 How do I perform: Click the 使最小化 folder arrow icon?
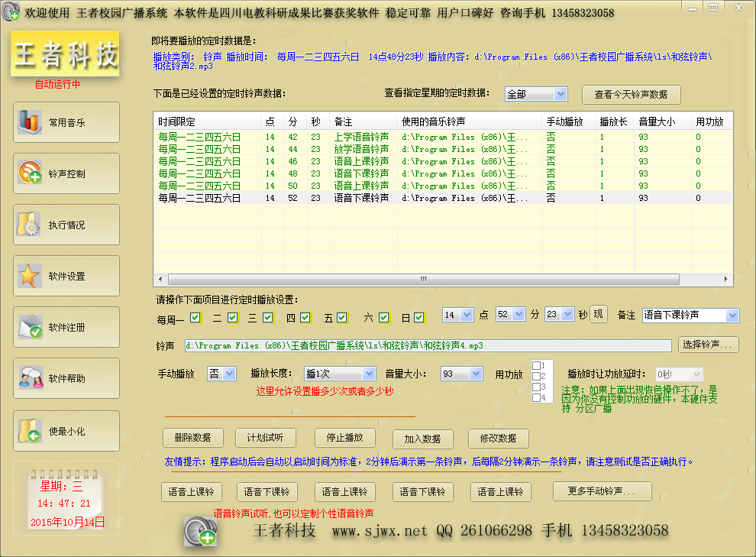[30, 431]
